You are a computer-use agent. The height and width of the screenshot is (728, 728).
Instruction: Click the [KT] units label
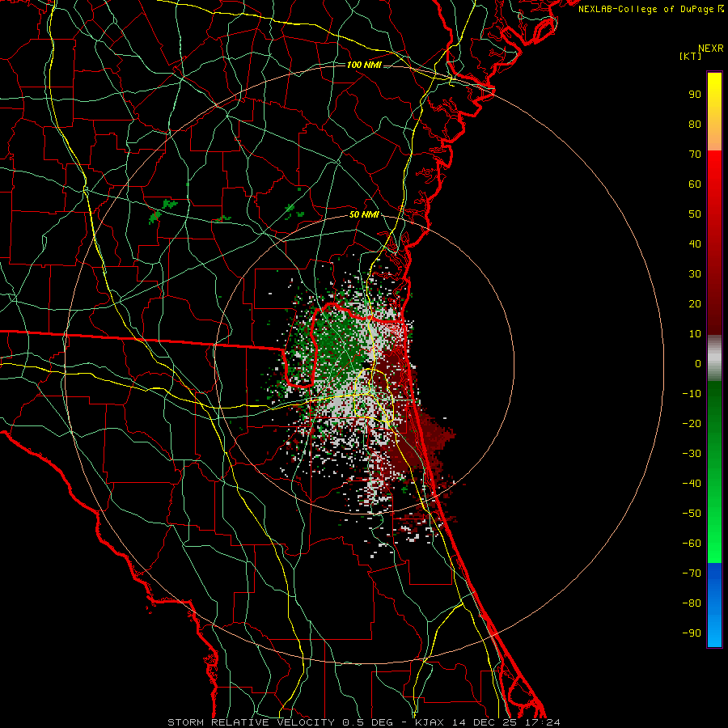pos(691,56)
